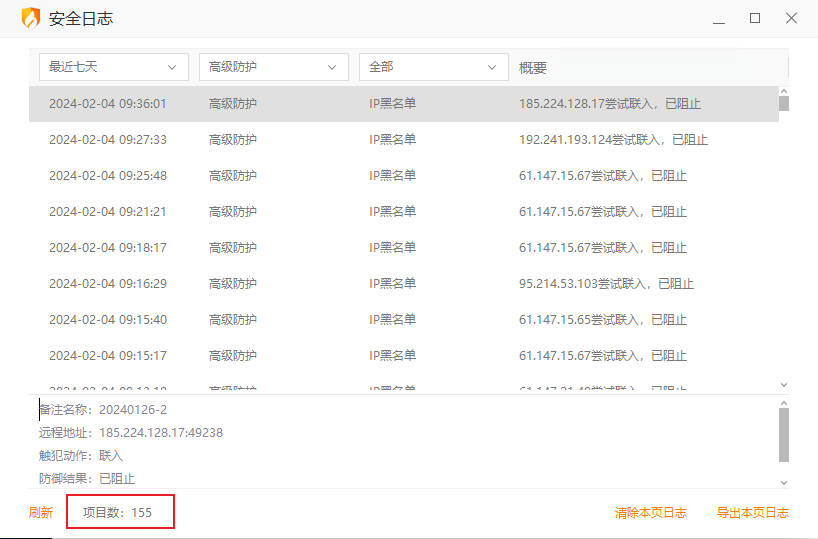Open the 全部 category filter dropdown
818x539 pixels.
433,67
